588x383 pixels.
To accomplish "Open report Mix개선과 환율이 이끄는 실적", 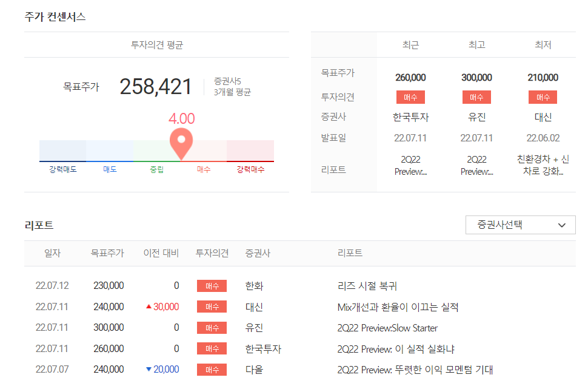I will point(398,307).
